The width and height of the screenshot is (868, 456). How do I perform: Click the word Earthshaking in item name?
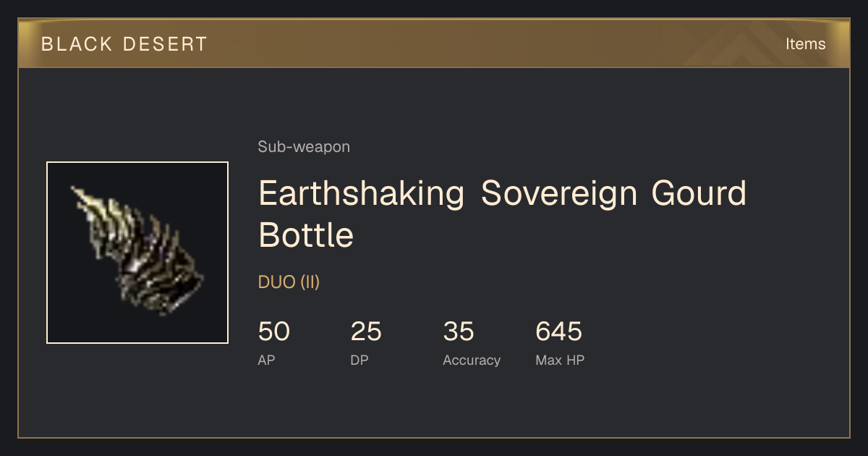pos(361,194)
